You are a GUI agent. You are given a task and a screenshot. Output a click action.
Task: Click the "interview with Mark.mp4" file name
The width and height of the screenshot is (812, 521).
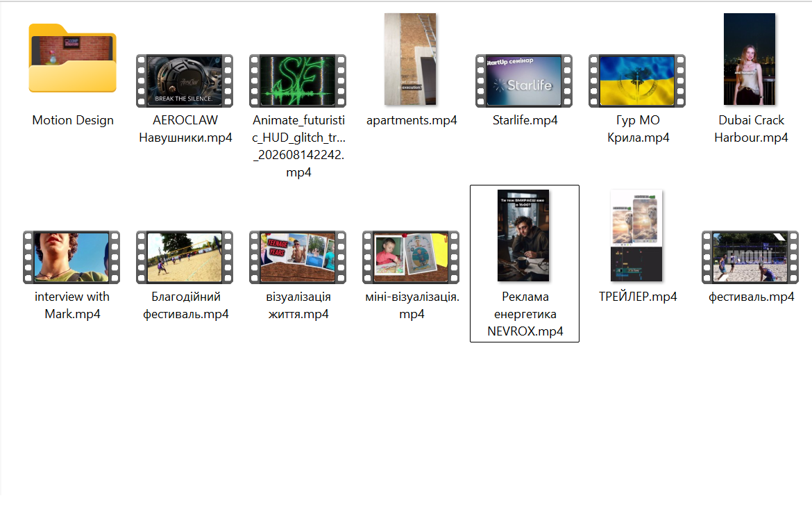click(72, 306)
